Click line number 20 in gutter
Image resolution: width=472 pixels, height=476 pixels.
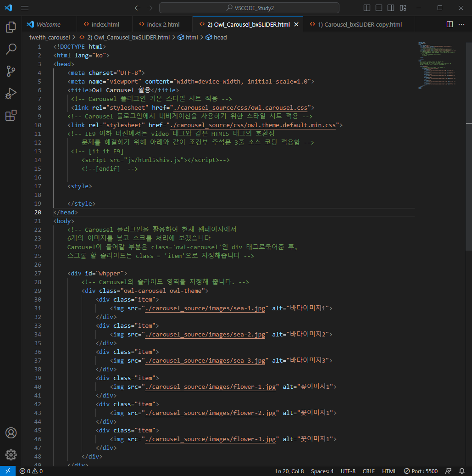pos(38,213)
